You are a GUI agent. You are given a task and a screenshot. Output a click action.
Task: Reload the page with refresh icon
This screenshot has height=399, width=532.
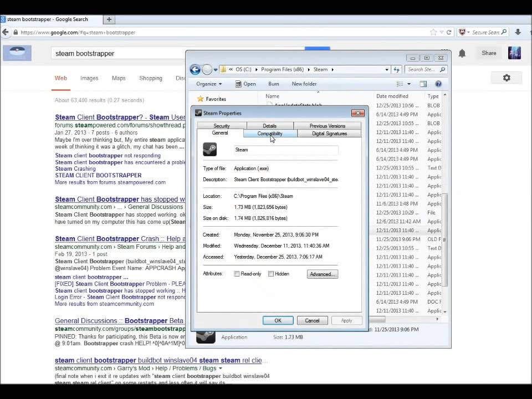click(449, 32)
